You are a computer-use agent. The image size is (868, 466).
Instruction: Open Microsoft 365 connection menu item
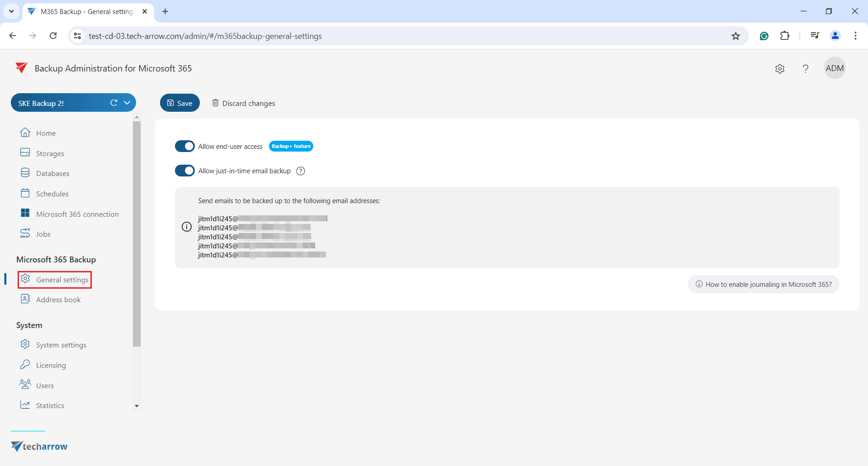click(x=77, y=214)
